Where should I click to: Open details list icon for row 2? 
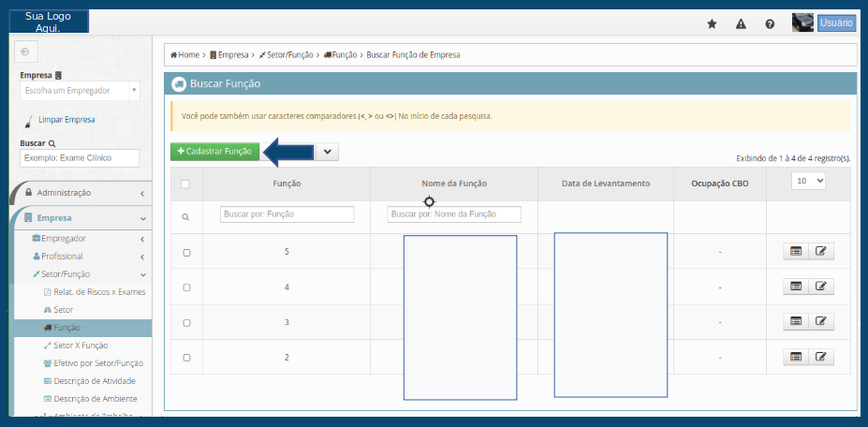pos(796,357)
